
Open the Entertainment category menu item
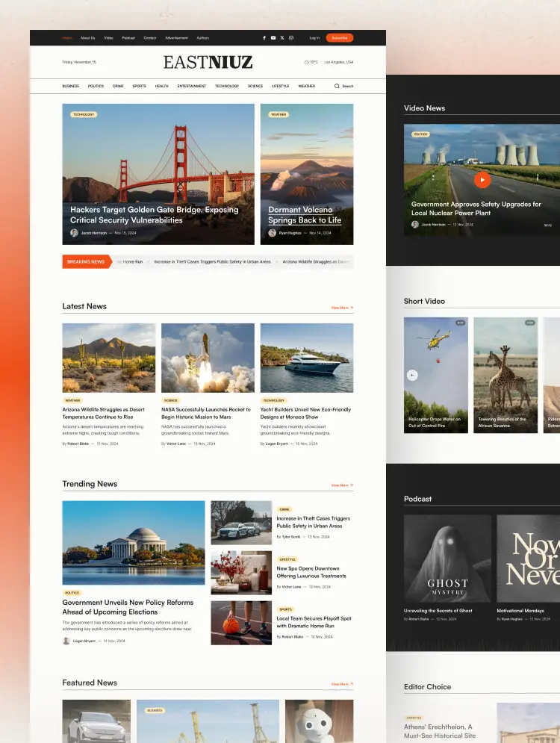point(192,86)
